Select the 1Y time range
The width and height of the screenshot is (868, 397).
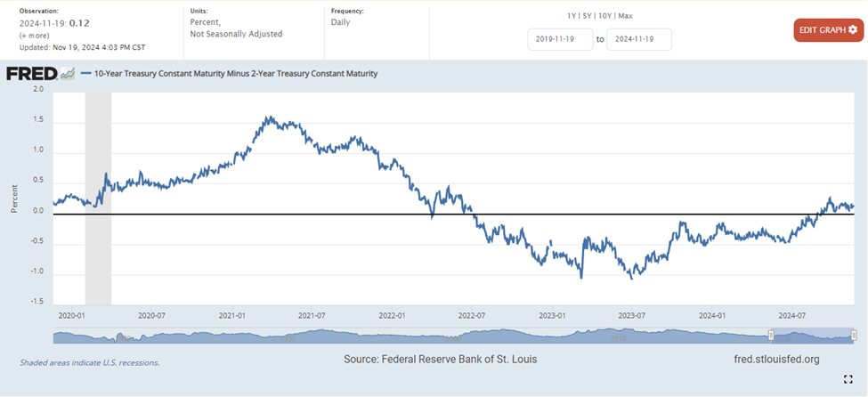(x=572, y=15)
